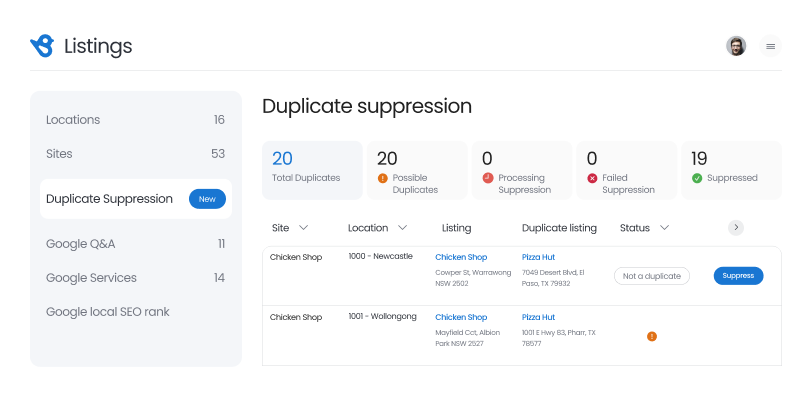This screenshot has height=397, width=812.
Task: Click the orange status icon in Wollongong row
Action: coord(652,336)
